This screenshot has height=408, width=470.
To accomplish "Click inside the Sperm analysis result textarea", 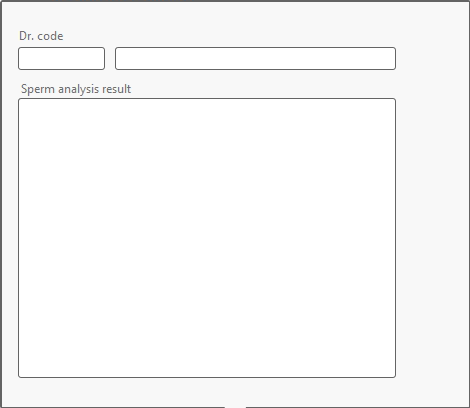I will click(x=207, y=238).
